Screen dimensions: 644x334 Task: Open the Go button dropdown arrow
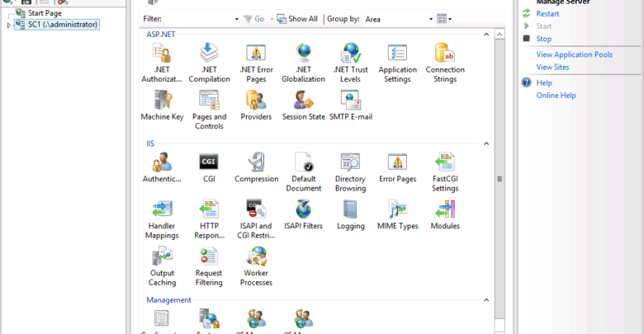click(272, 19)
